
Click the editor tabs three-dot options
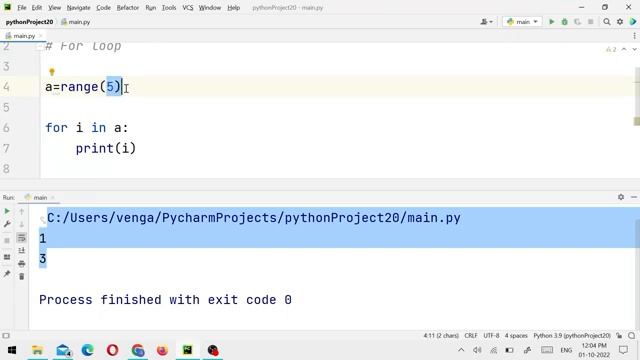tap(634, 36)
